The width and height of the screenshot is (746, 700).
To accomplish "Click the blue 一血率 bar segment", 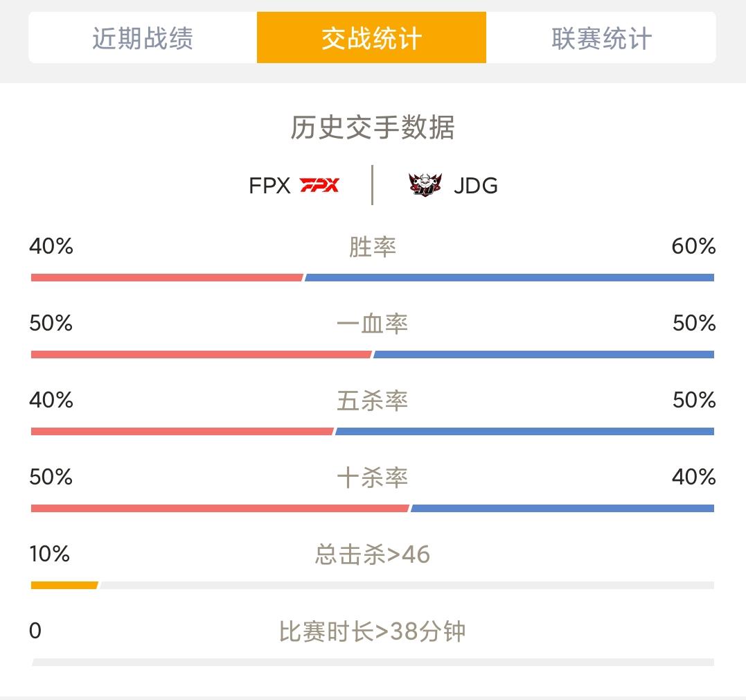I will click(x=544, y=355).
